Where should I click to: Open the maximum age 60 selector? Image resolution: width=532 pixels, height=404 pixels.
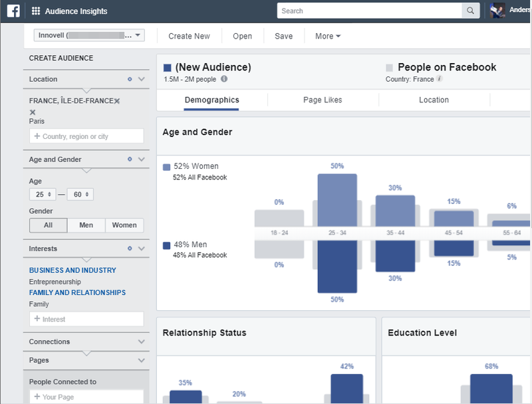80,194
